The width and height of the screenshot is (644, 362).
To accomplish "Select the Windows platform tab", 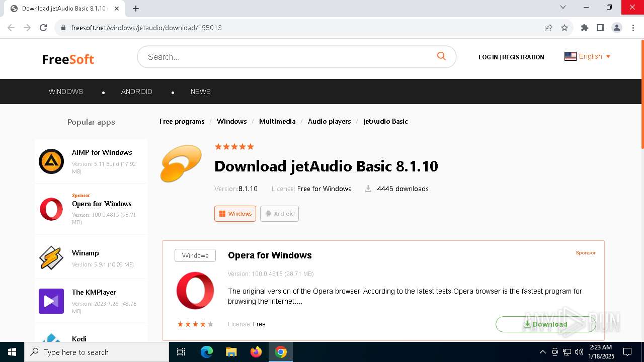I will point(235,214).
